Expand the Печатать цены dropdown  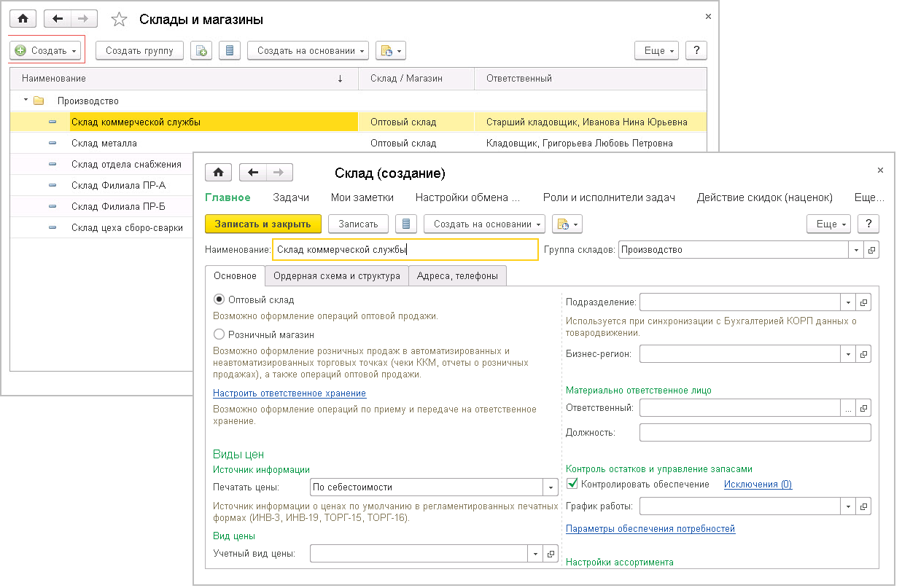pos(550,487)
